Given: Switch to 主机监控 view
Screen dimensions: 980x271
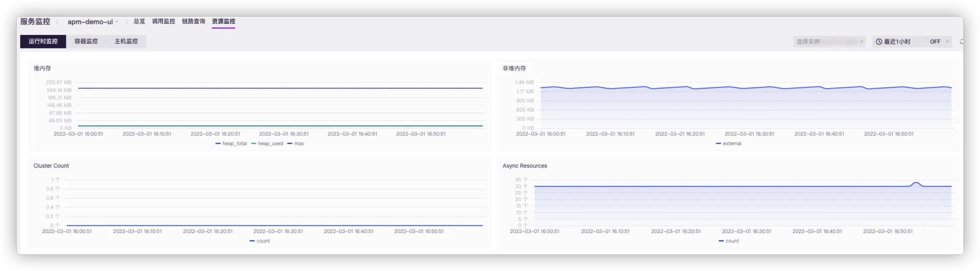Looking at the screenshot, I should 126,41.
